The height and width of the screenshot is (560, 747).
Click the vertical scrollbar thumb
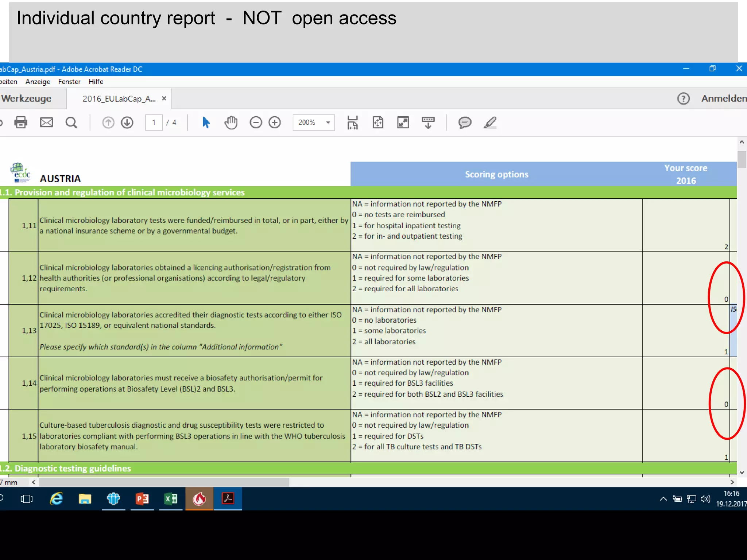point(742,159)
